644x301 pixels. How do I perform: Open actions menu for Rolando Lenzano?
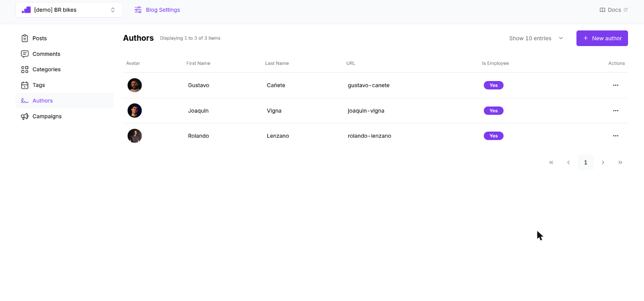[x=616, y=136]
